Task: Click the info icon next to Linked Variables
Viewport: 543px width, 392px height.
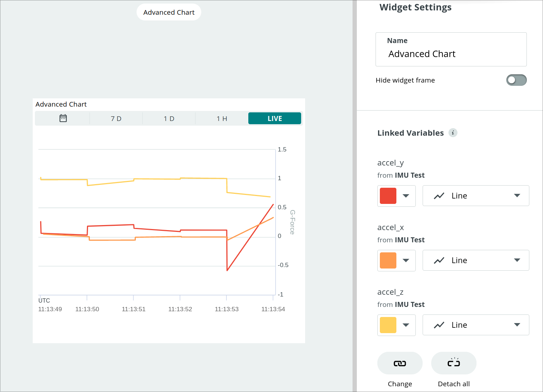Action: 453,133
